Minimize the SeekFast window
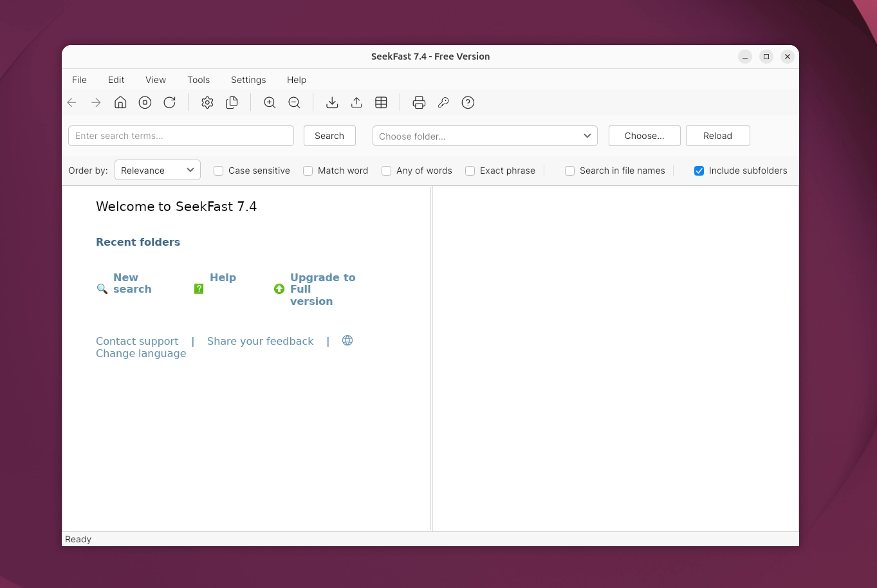Screen dimensions: 877x588 tap(745, 57)
